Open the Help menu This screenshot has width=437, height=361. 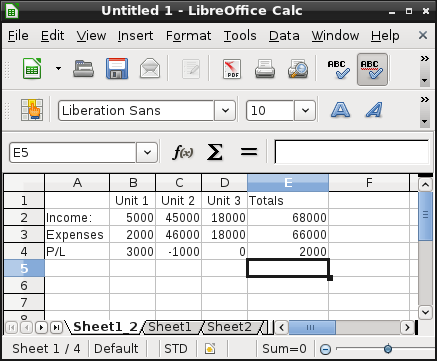click(x=385, y=35)
